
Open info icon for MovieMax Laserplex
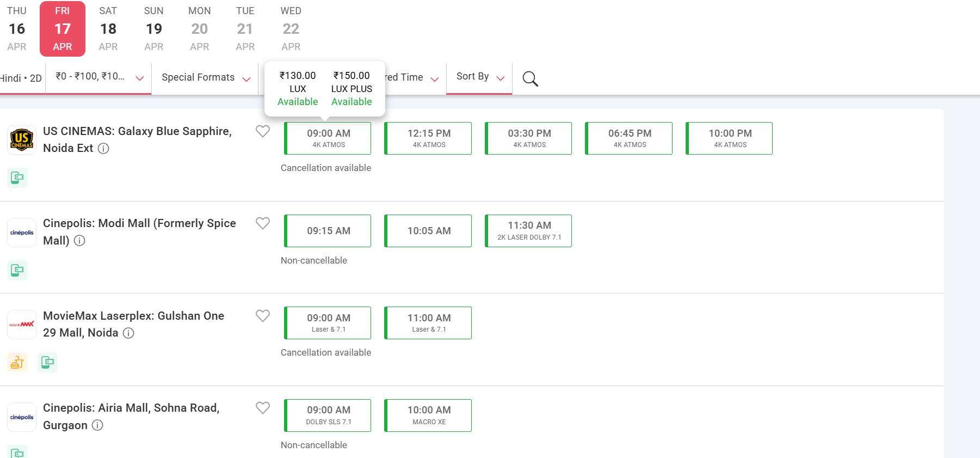(x=128, y=333)
